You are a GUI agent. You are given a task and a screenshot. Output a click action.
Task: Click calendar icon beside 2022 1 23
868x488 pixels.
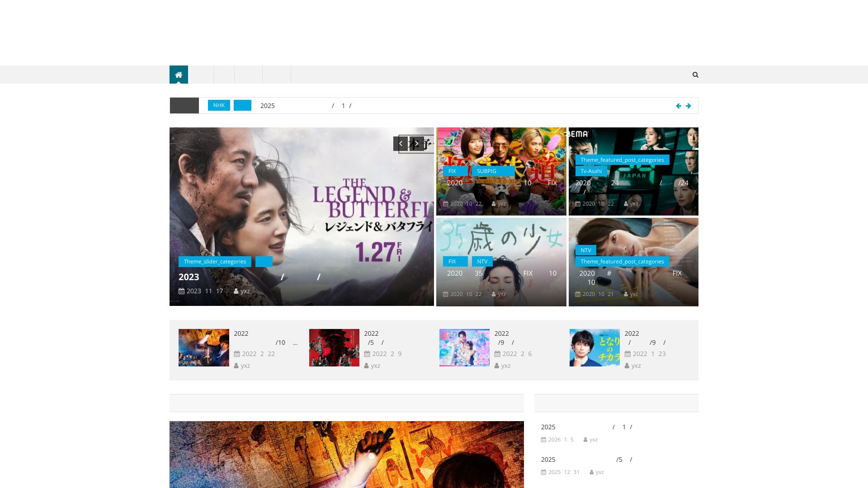coord(627,354)
